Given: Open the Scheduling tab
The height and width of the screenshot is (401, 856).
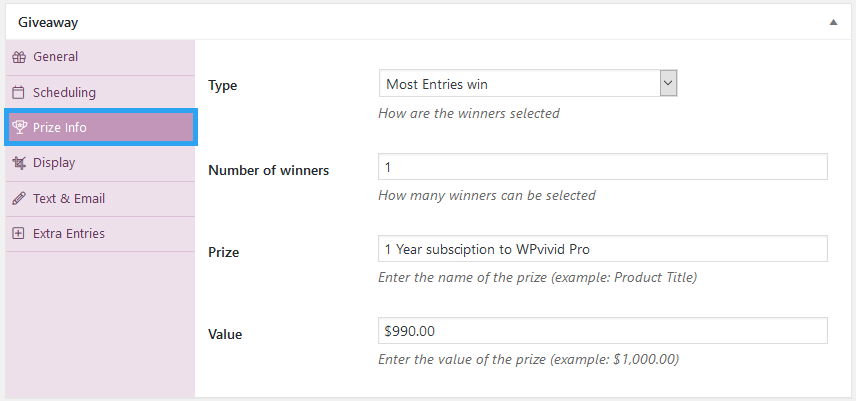Looking at the screenshot, I should 100,92.
